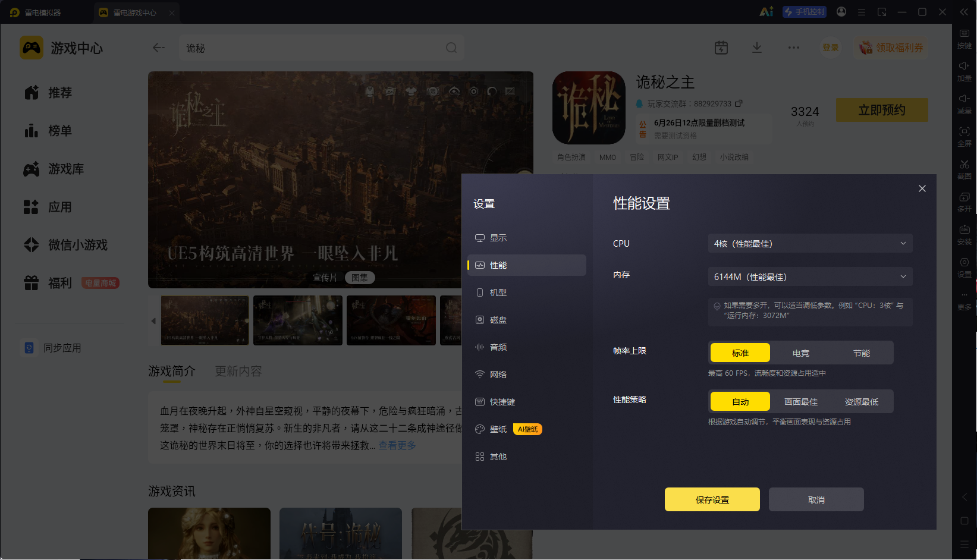The width and height of the screenshot is (977, 560).
Task: Go back with the arrow beside search box
Action: 158,48
